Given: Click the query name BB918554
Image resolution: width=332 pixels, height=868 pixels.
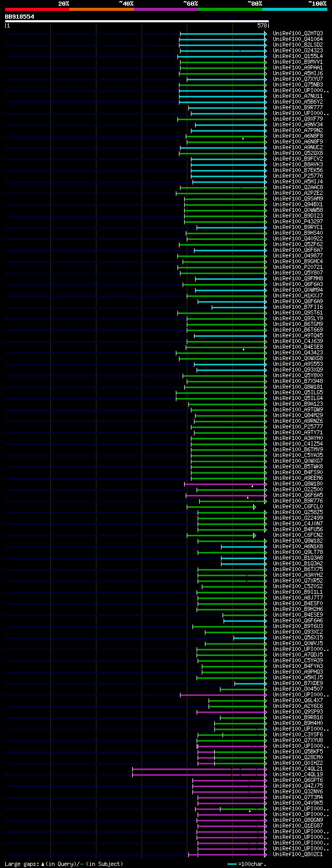Looking at the screenshot, I should pos(19,17).
